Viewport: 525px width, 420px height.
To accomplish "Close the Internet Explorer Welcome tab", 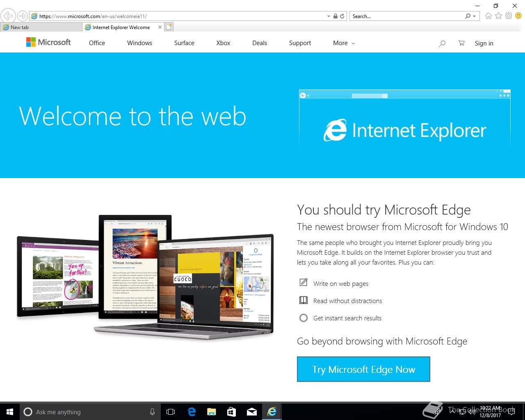I will click(160, 27).
